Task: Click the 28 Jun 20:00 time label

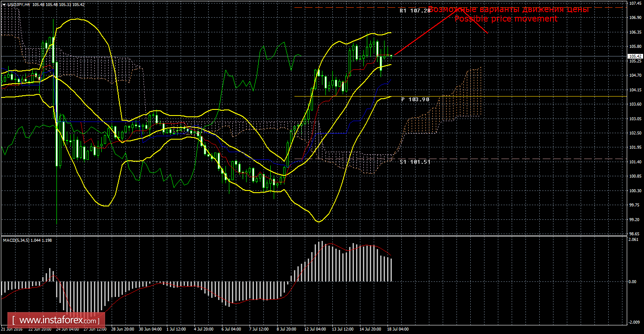Action: 123,329
